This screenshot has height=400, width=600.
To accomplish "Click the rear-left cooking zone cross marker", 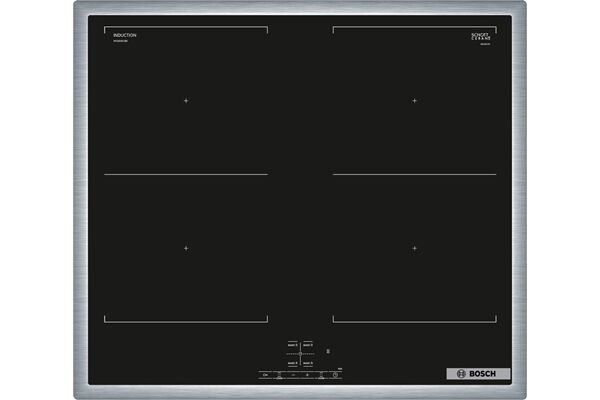I will pos(185,100).
